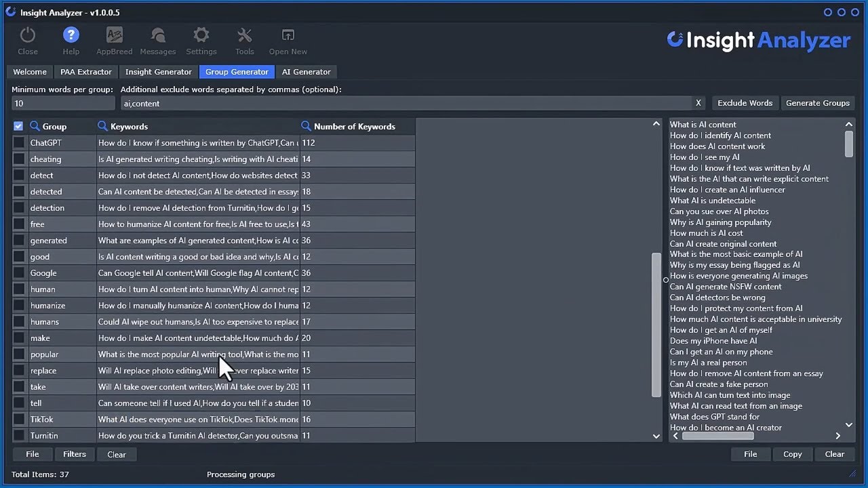Open Settings gear in toolbar
This screenshot has height=488, width=868.
[201, 41]
